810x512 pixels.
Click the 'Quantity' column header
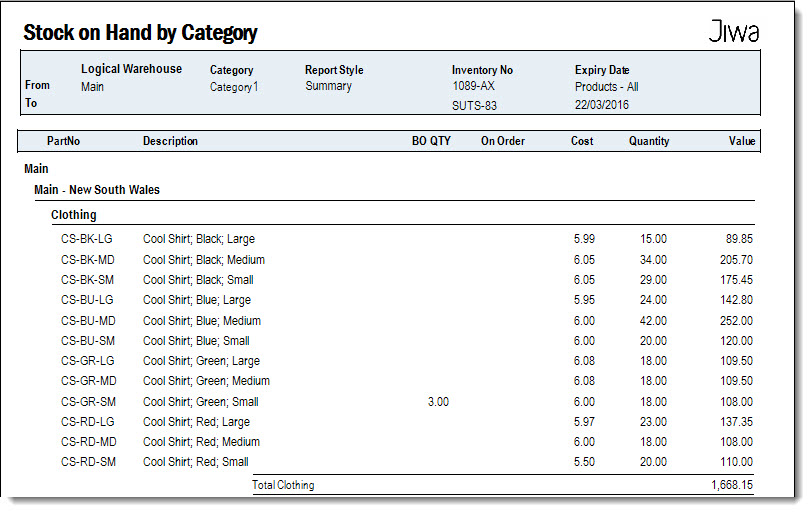(648, 141)
